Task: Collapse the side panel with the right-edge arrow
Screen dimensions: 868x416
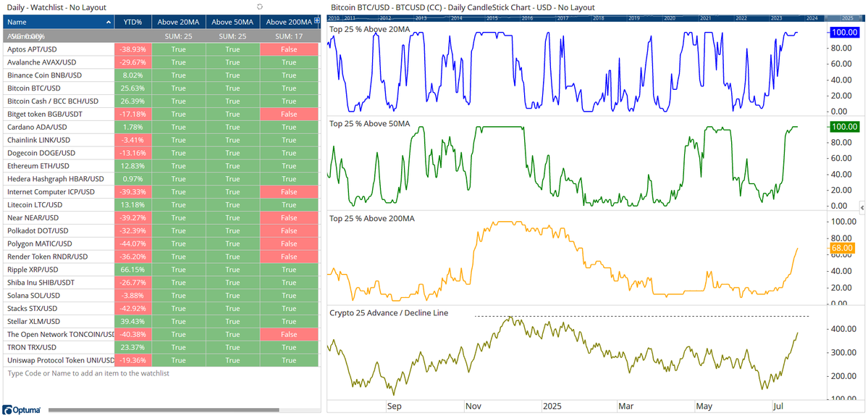Action: point(861,208)
